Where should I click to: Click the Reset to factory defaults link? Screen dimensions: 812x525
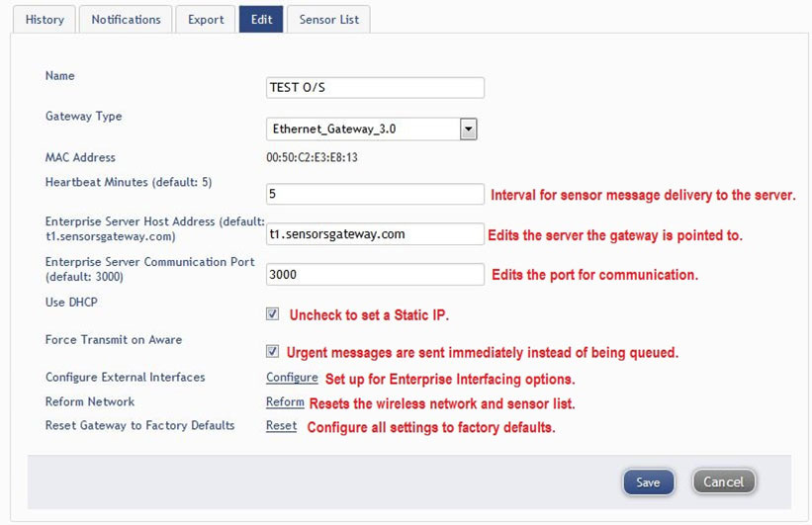click(281, 425)
